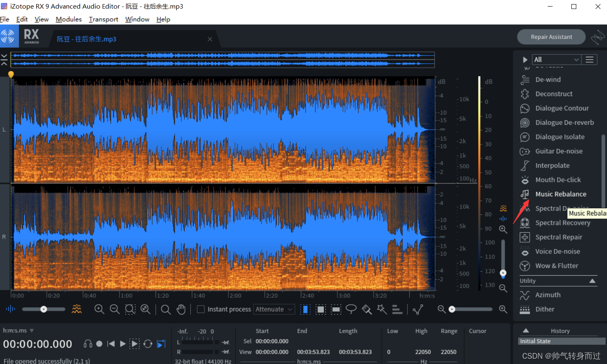This screenshot has height=364, width=607.
Task: Click the Play Selection button
Action: 135,344
